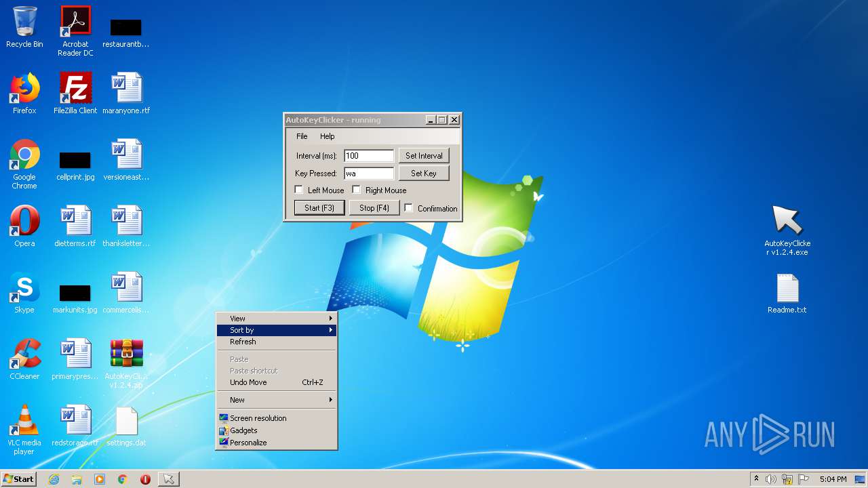Viewport: 868px width, 488px height.
Task: Expand the View submenu
Action: [277, 319]
